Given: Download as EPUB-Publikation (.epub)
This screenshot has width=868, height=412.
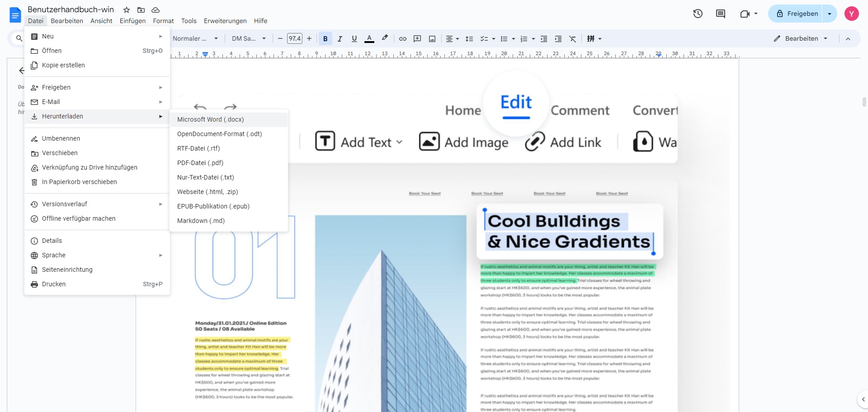Looking at the screenshot, I should 229,206.
